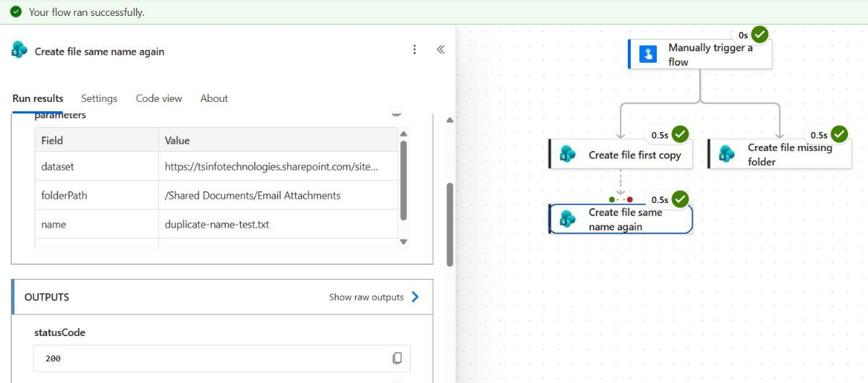
Task: Click the Field column header
Action: [52, 140]
